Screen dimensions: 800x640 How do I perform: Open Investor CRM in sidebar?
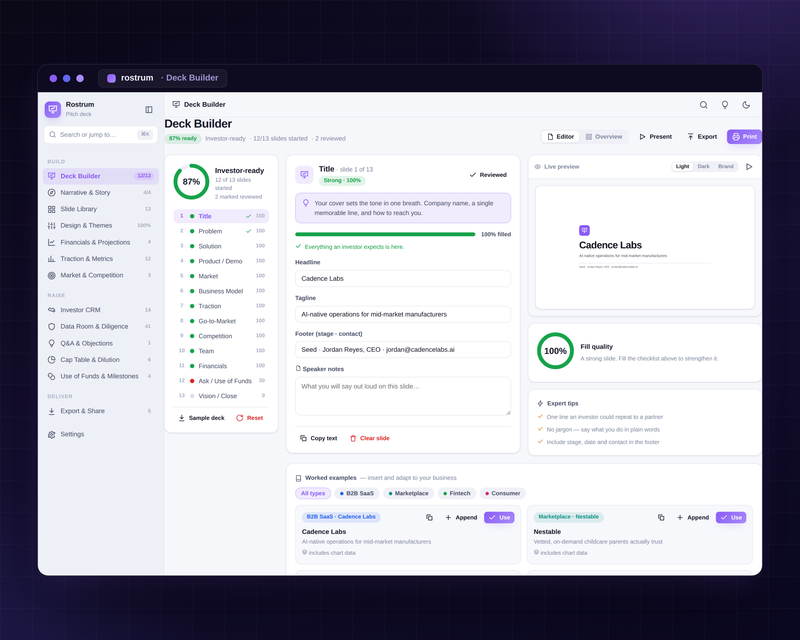point(101,310)
